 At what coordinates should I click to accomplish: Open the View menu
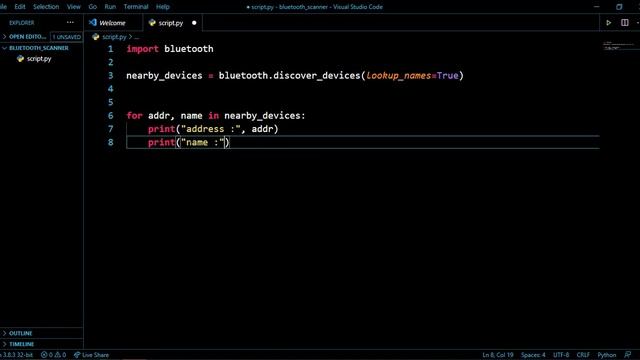click(x=73, y=7)
